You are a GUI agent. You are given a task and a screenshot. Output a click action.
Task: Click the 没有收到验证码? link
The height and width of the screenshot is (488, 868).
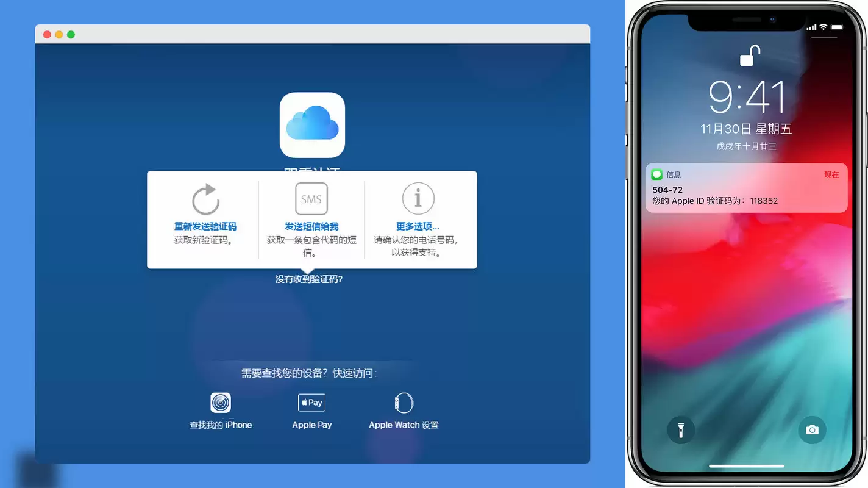point(309,279)
